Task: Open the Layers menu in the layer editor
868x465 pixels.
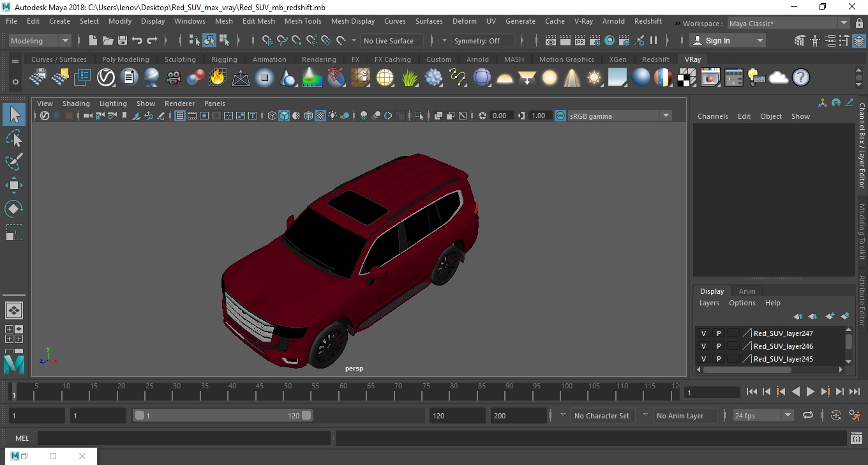Action: [709, 303]
